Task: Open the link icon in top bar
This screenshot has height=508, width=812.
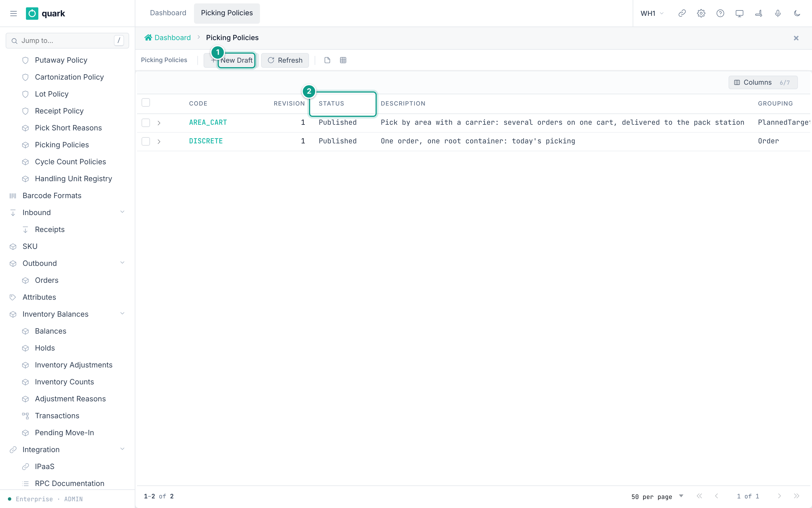Action: pyautogui.click(x=682, y=14)
